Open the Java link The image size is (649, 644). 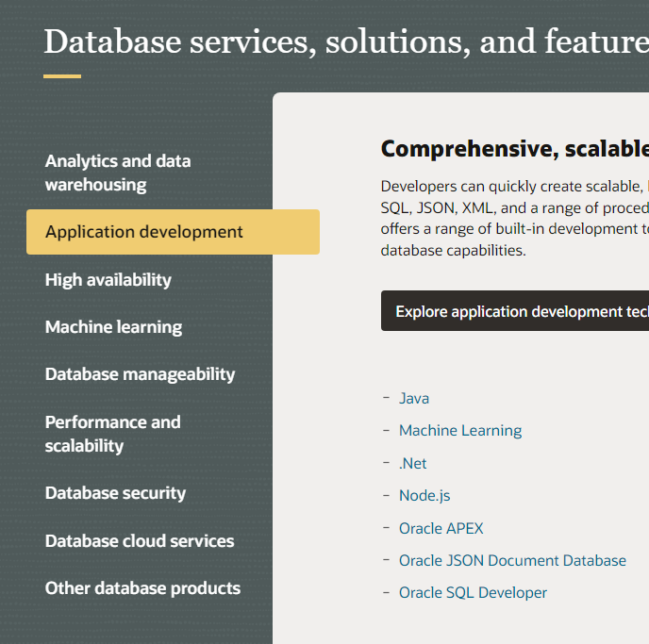[x=414, y=398]
